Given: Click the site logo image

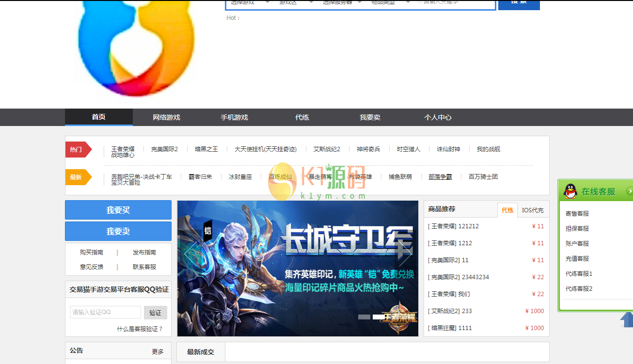Looking at the screenshot, I should pyautogui.click(x=136, y=48).
